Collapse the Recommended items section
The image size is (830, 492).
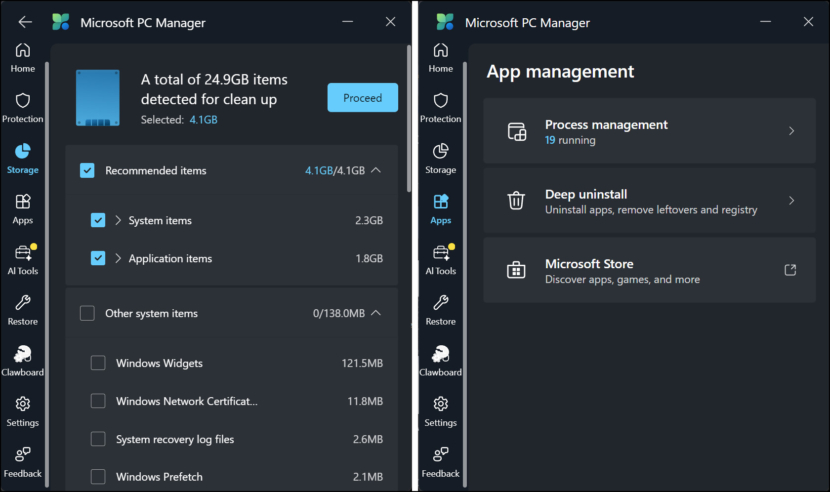pos(376,170)
